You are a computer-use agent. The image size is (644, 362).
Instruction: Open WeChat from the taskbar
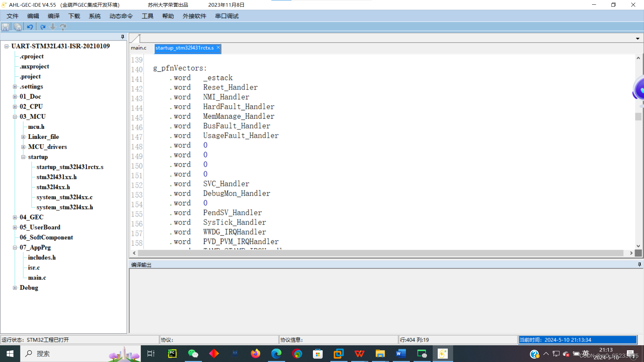193,354
